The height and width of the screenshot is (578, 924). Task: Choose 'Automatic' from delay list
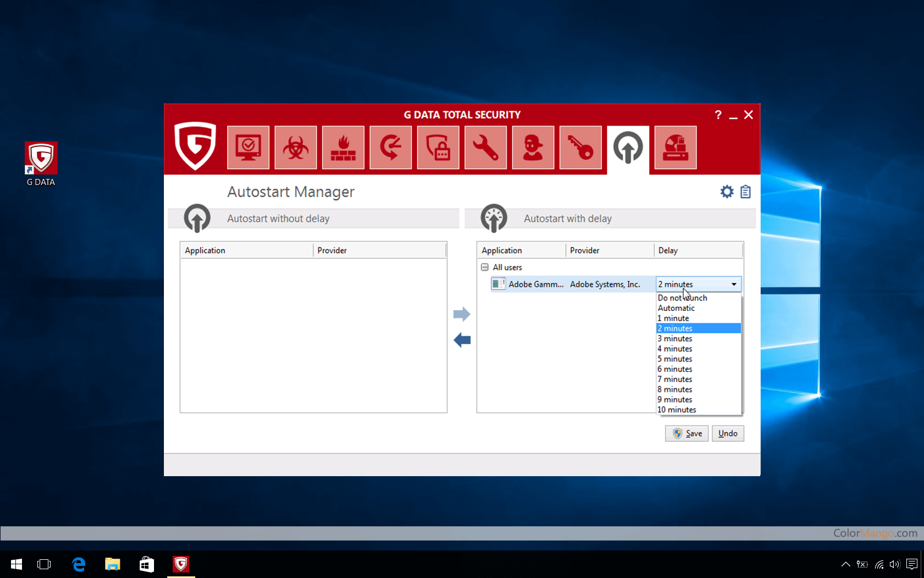click(699, 308)
